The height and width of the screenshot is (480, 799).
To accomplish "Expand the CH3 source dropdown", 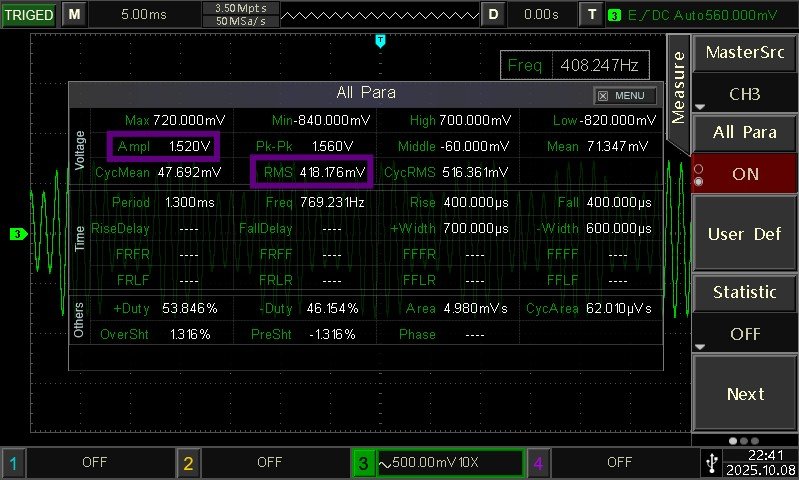I will [744, 94].
